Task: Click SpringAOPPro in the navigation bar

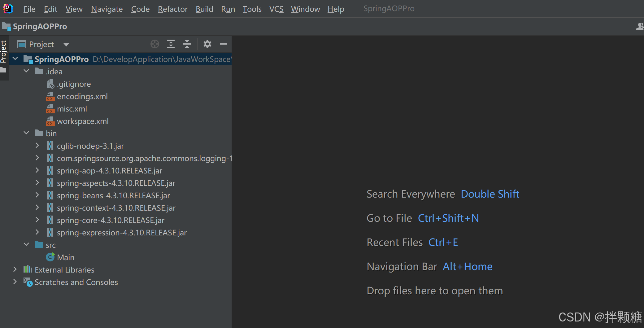Action: (40, 27)
